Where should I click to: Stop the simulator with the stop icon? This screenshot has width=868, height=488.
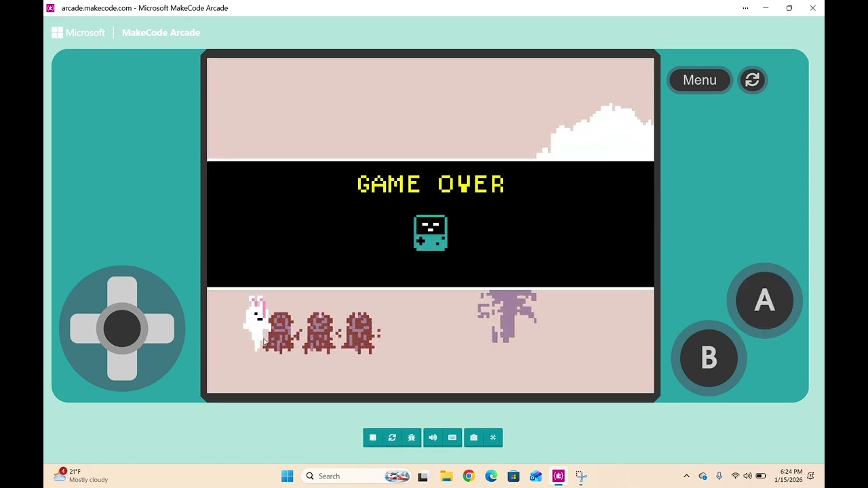[372, 438]
